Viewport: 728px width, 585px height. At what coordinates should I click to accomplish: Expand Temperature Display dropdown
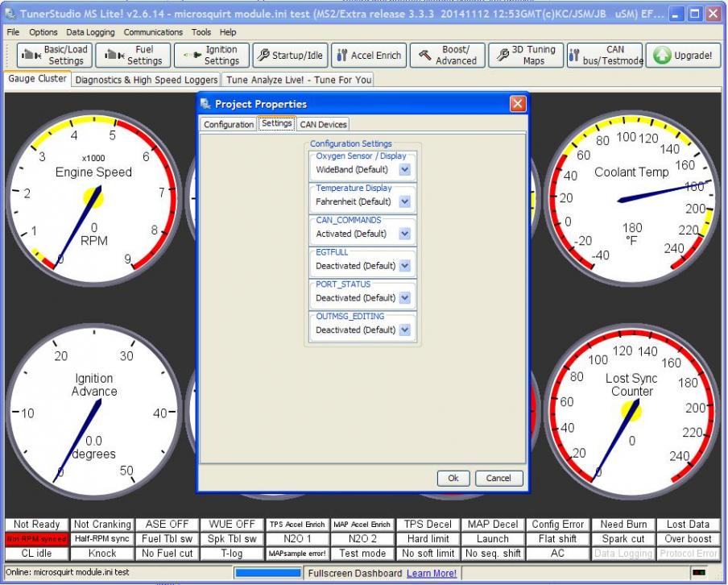pos(404,202)
